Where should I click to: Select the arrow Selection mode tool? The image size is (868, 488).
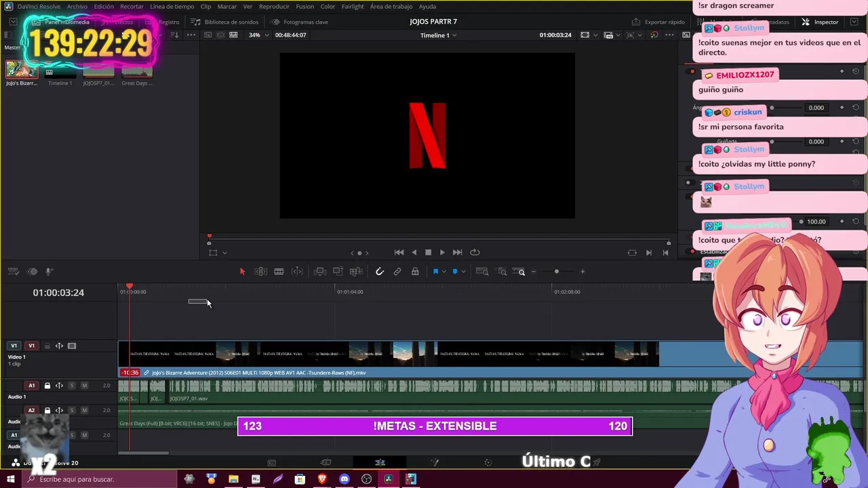242,272
